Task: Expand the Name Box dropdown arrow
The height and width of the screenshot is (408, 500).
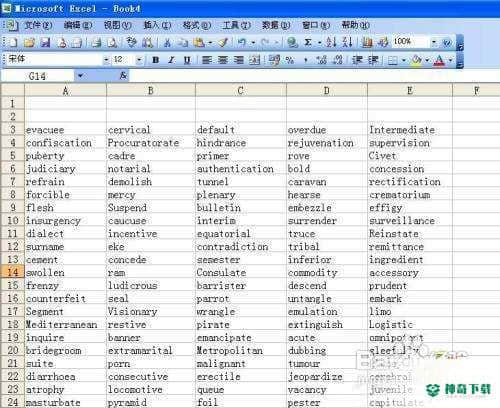Action: pyautogui.click(x=80, y=76)
